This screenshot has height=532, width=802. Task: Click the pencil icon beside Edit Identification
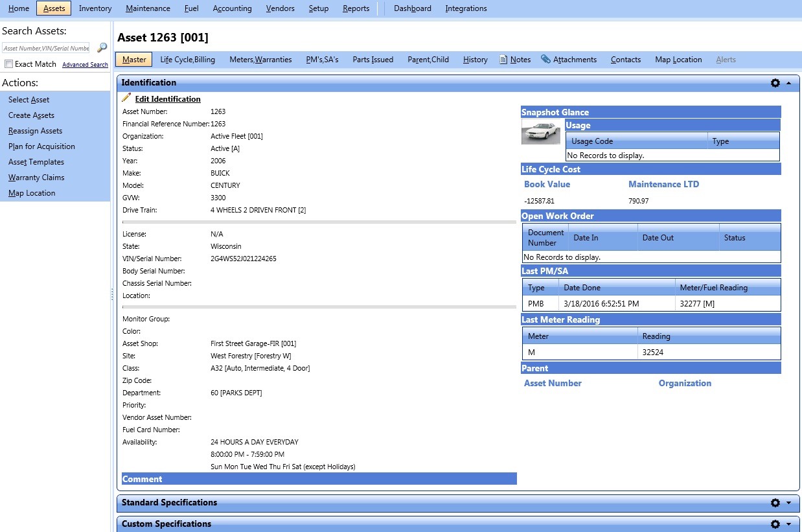point(126,98)
